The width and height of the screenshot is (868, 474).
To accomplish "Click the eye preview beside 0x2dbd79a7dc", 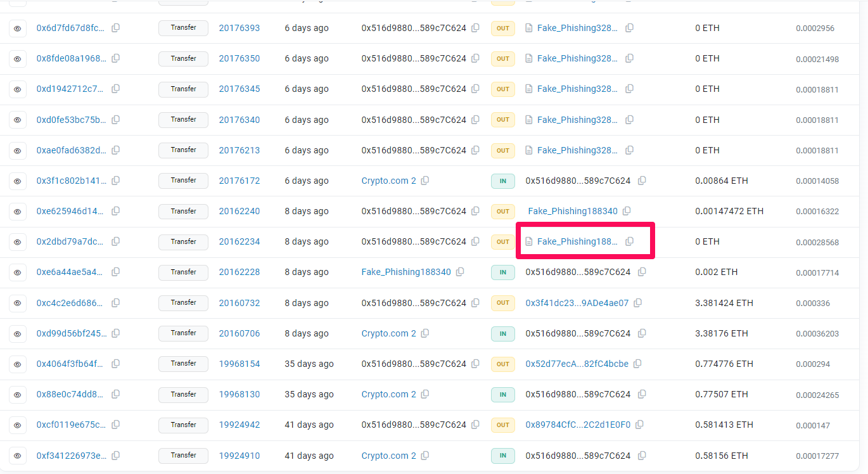I will [18, 241].
